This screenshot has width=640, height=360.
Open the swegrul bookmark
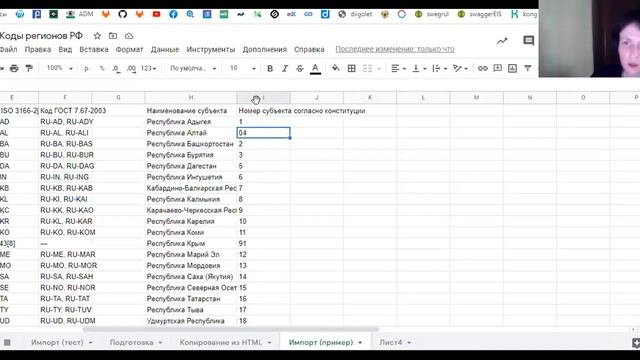point(432,14)
